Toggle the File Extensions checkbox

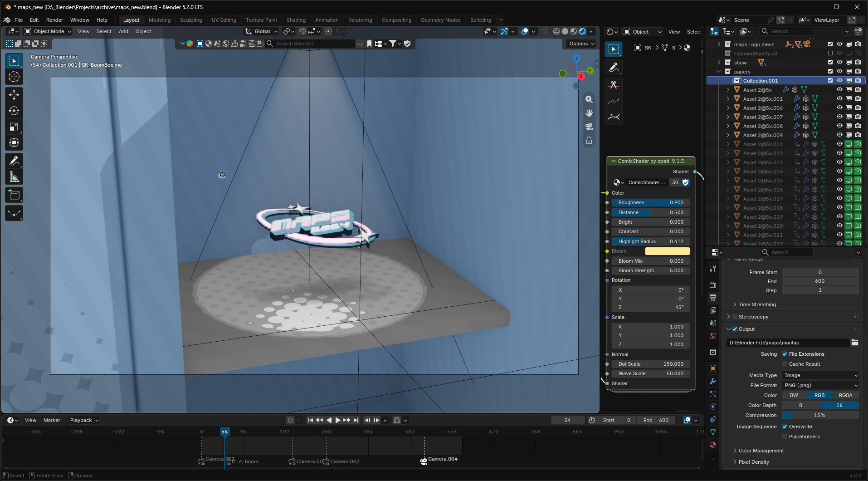click(785, 354)
